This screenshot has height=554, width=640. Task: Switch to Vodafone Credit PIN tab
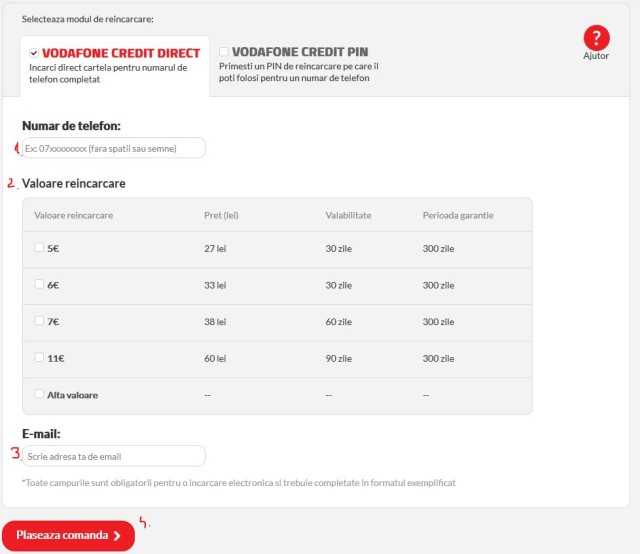[300, 53]
